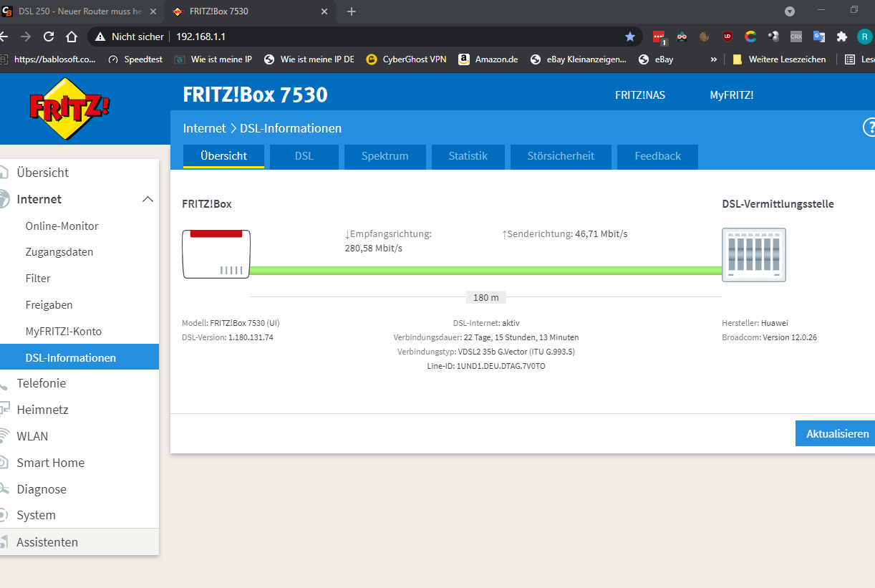Screen dimensions: 875x588
Task: Click the 280,58 Mbit/s download value
Action: [374, 248]
